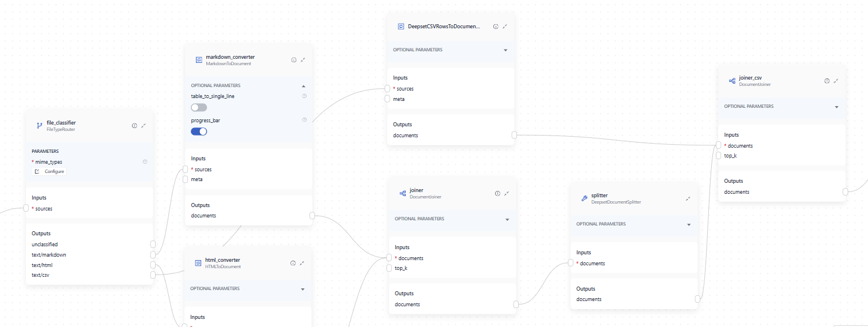This screenshot has height=327, width=868.
Task: Click Configure button for mime_types
Action: [50, 172]
